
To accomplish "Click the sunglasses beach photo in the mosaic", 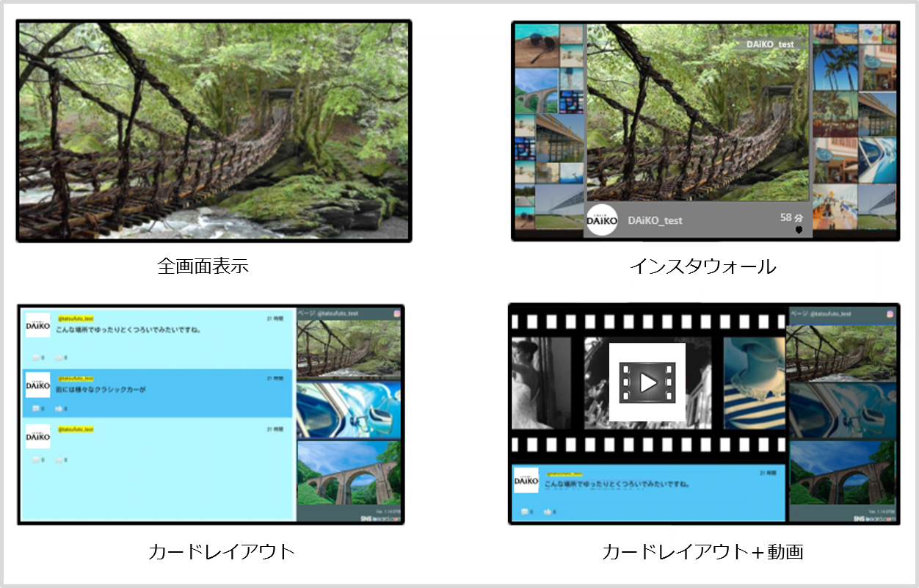I will click(x=536, y=46).
